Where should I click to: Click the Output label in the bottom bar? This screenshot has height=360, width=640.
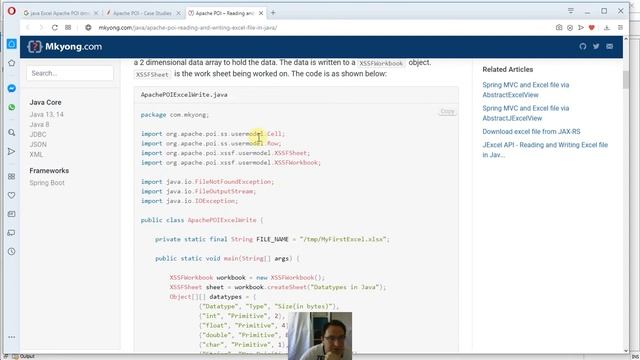tap(27, 356)
